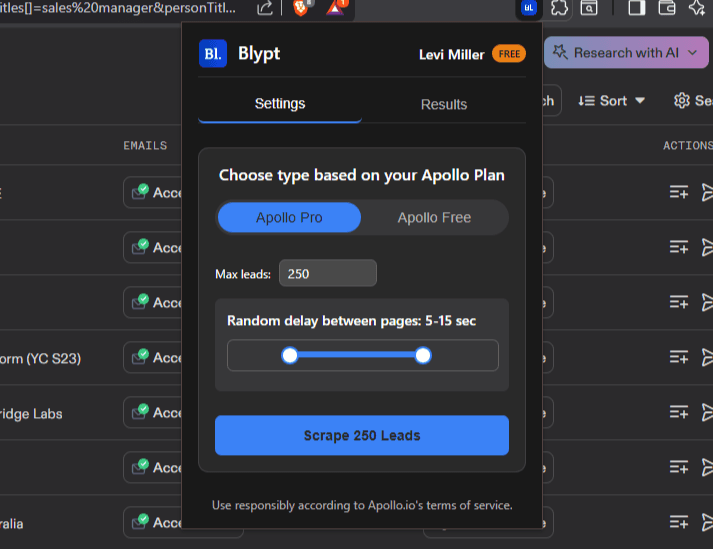This screenshot has height=549, width=713.
Task: Click the search tabs icon in browser toolbar
Action: (x=589, y=7)
